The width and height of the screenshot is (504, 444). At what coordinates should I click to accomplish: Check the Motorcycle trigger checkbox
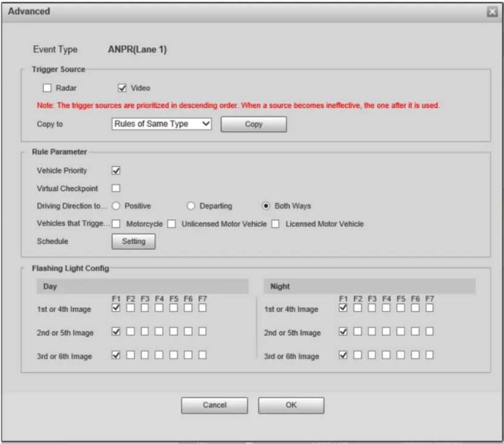click(x=116, y=224)
